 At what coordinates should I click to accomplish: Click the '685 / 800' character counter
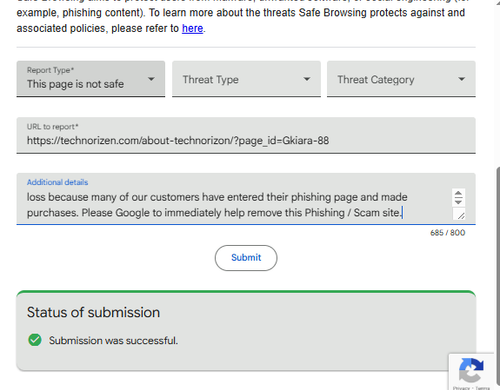(x=447, y=233)
